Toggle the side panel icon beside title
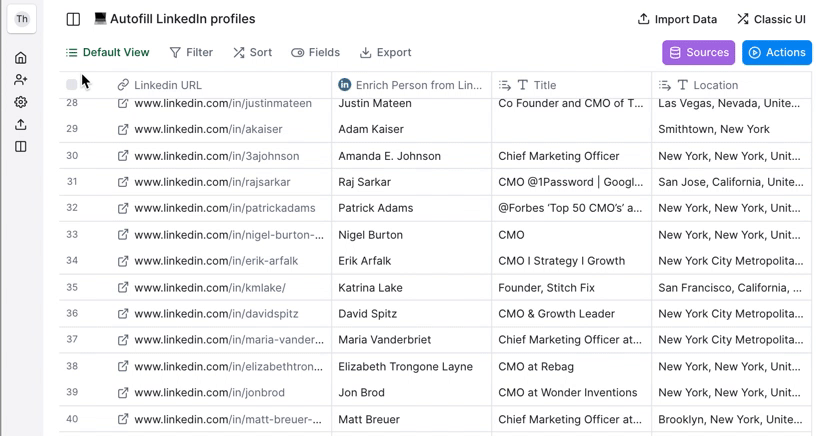This screenshot has height=436, width=824. coord(73,19)
